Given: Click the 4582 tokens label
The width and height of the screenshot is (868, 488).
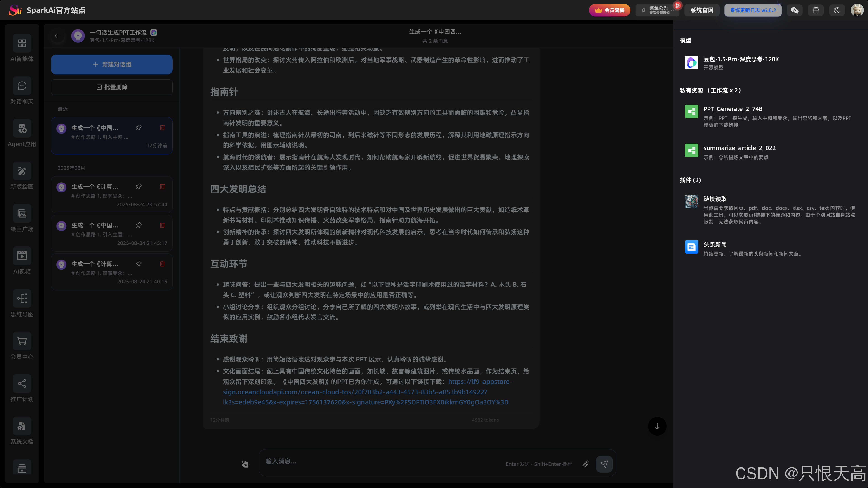Looking at the screenshot, I should [485, 420].
